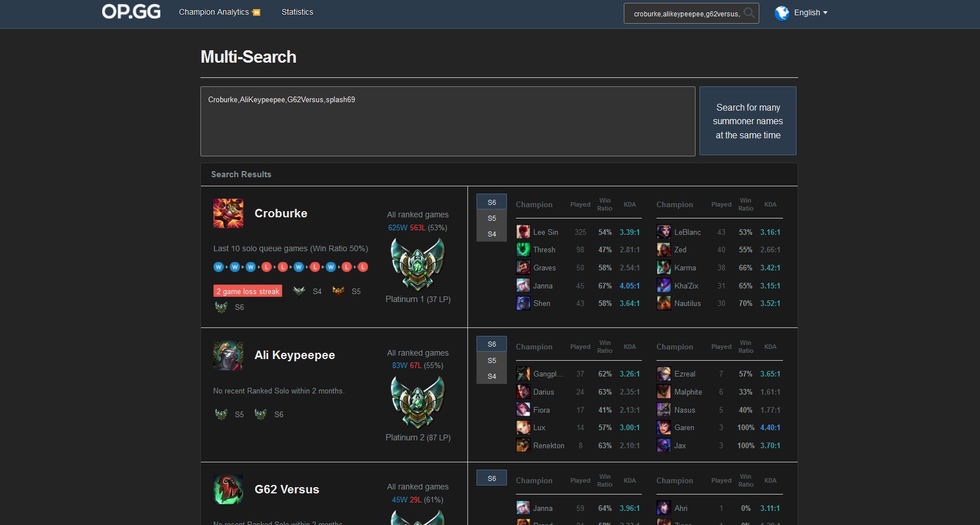
Task: Select the S4 season tab for Ali Keypeepee
Action: pos(492,376)
